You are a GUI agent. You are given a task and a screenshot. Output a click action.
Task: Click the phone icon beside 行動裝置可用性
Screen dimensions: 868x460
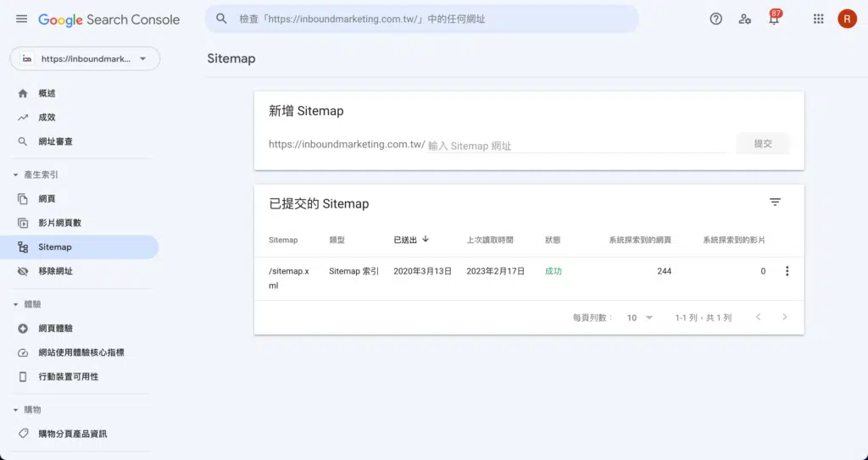pos(23,376)
